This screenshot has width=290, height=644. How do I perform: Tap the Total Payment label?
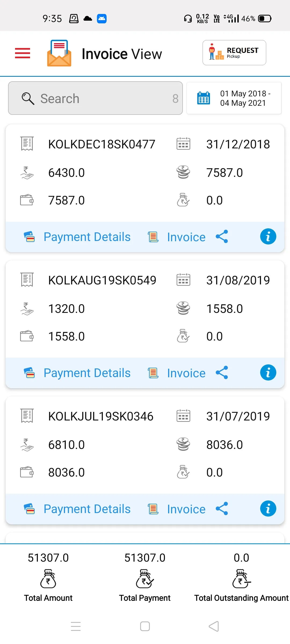click(145, 598)
